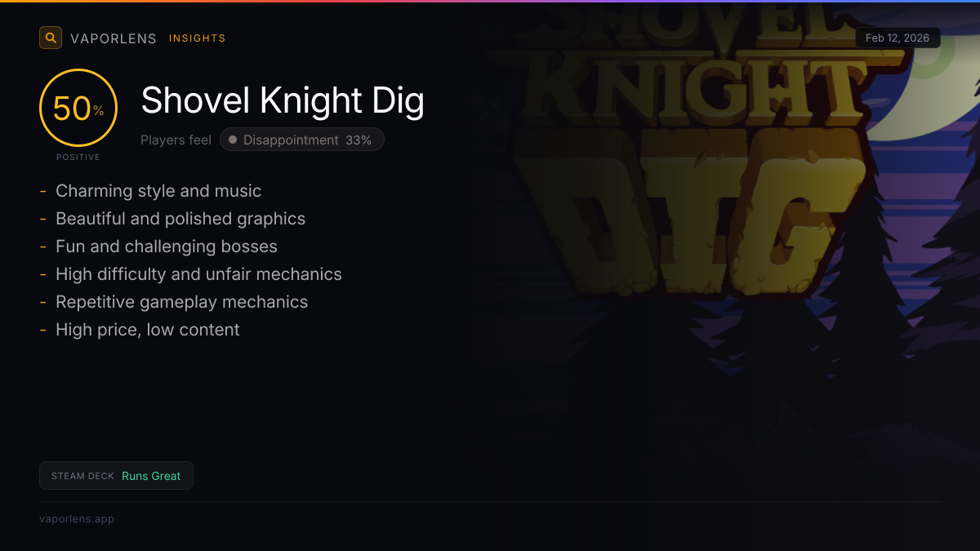Image resolution: width=980 pixels, height=551 pixels.
Task: Click the 50% positive score circle
Action: pos(78,108)
